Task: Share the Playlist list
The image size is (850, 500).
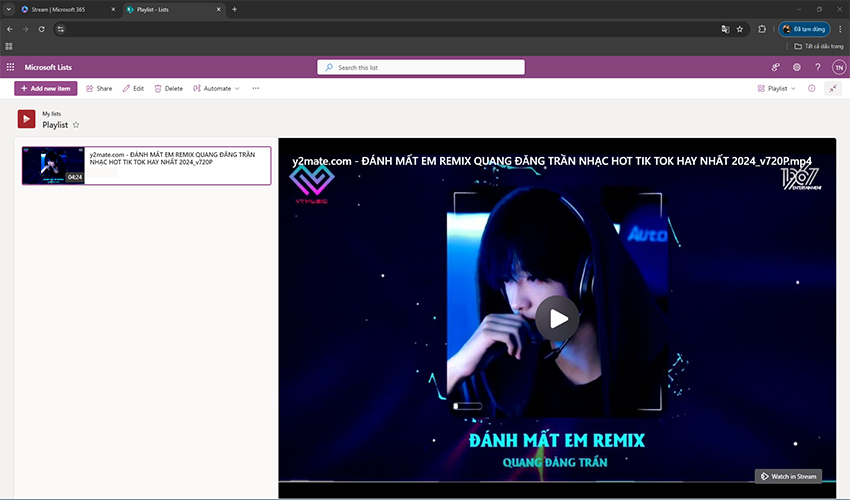Action: point(99,88)
